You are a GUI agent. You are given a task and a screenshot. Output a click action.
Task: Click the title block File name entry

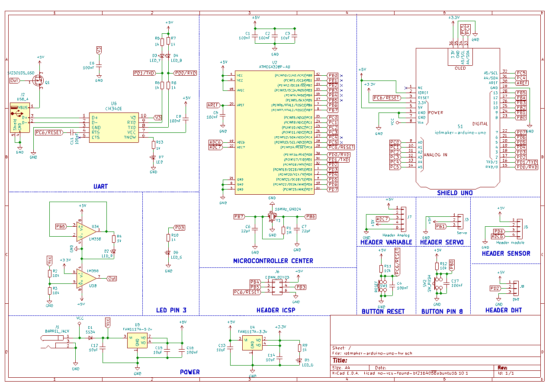pos(372,353)
